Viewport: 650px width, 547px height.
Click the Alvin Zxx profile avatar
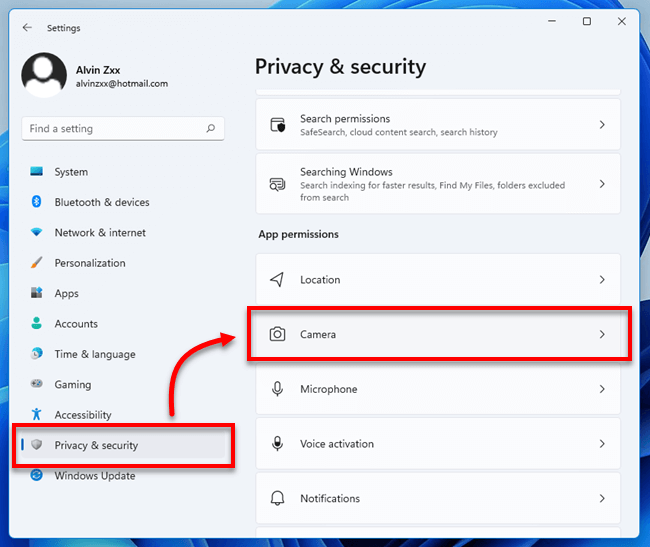click(x=44, y=76)
